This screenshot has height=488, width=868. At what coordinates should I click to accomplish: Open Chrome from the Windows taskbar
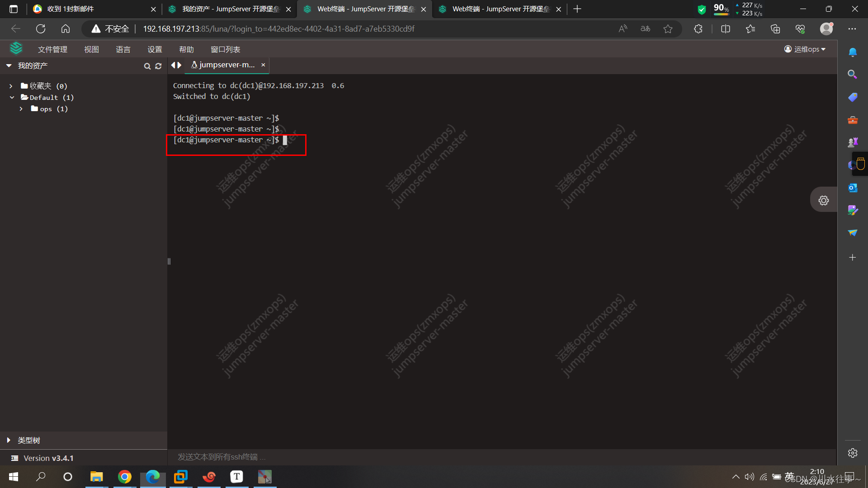[124, 477]
